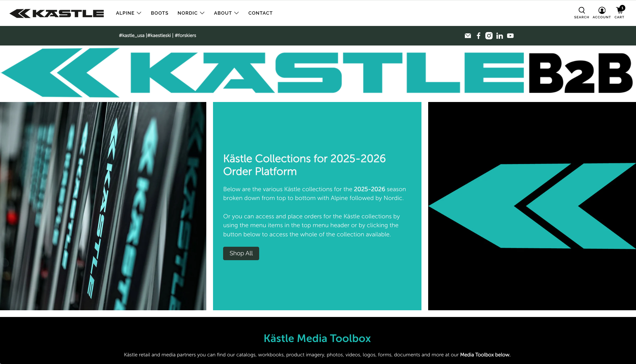Go to the Boots menu item

(x=160, y=13)
